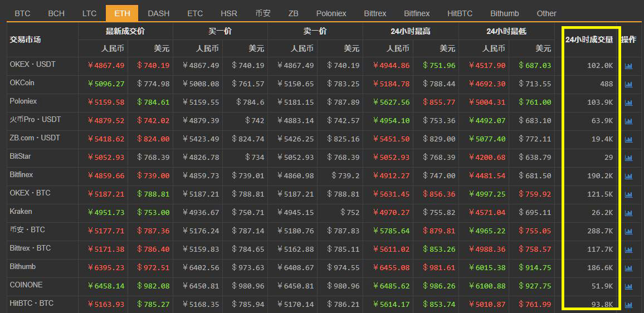Viewport: 644px width, 313px height.
Task: Switch to the BTC tab
Action: 23,13
